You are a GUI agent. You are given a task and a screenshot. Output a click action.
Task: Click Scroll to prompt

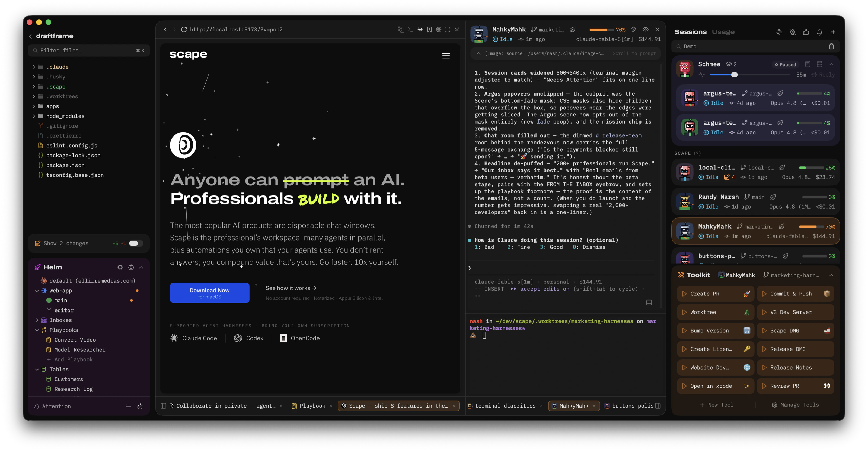(x=634, y=54)
